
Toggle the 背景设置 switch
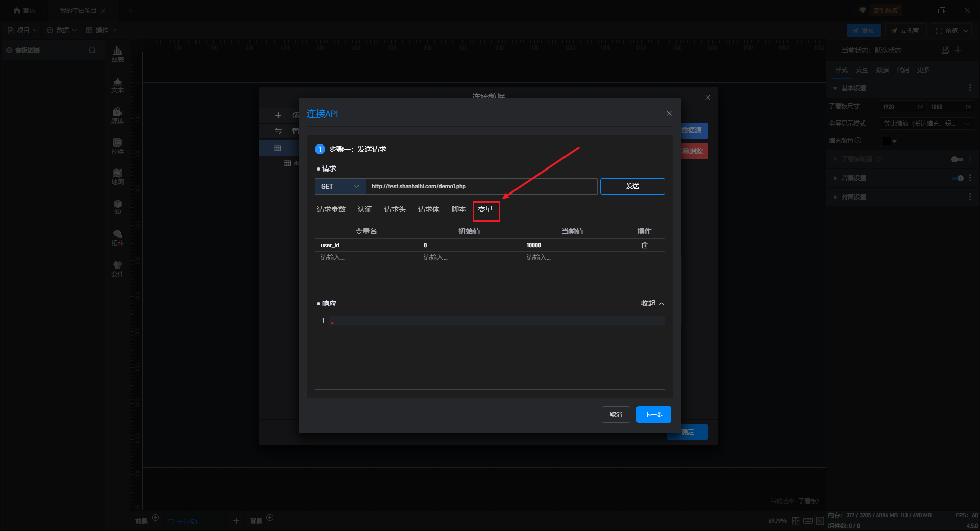coord(958,178)
